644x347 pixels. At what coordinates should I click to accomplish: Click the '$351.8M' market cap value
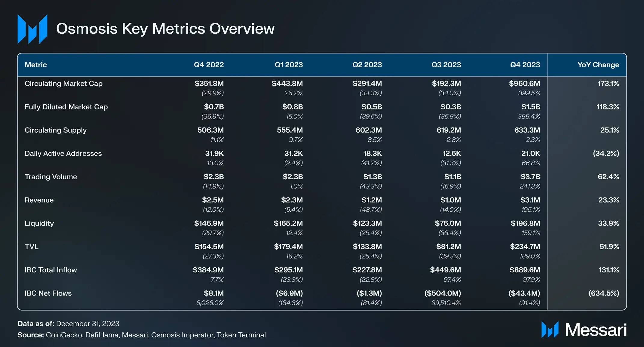tap(209, 83)
